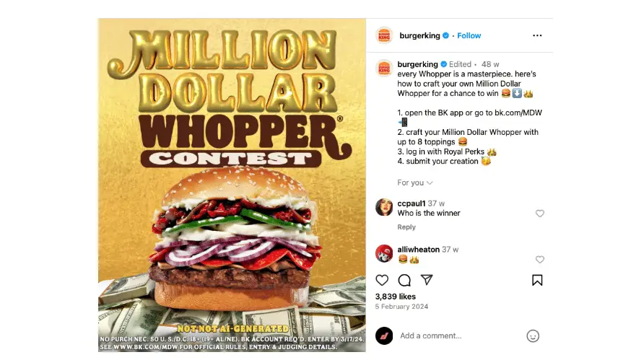This screenshot has height=360, width=644.
Task: Open Million Dollar Whopper contest image
Action: click(232, 185)
